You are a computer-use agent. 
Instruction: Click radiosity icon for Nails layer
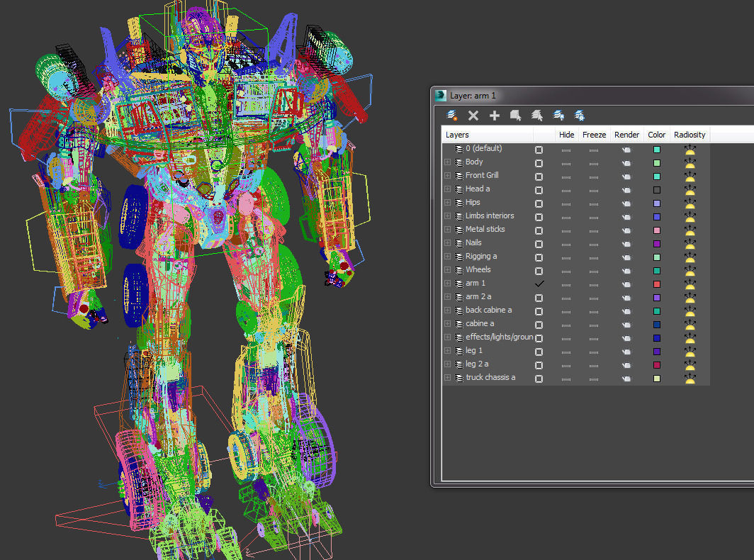(690, 243)
